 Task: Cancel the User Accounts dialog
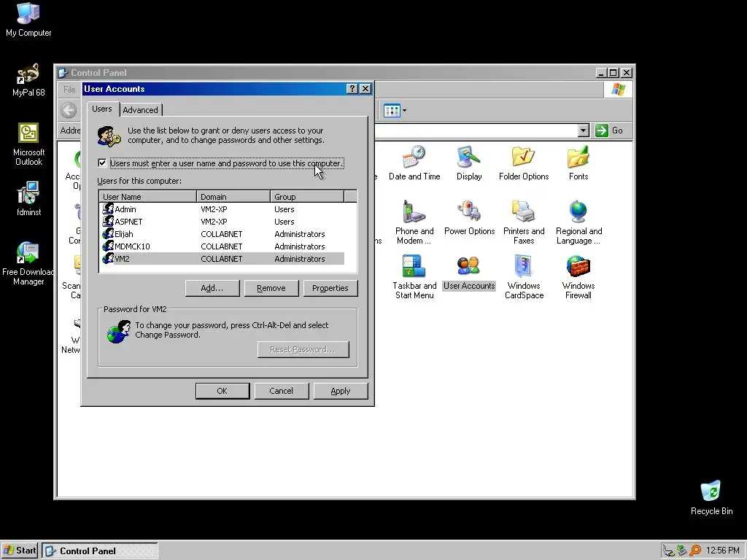tap(281, 391)
